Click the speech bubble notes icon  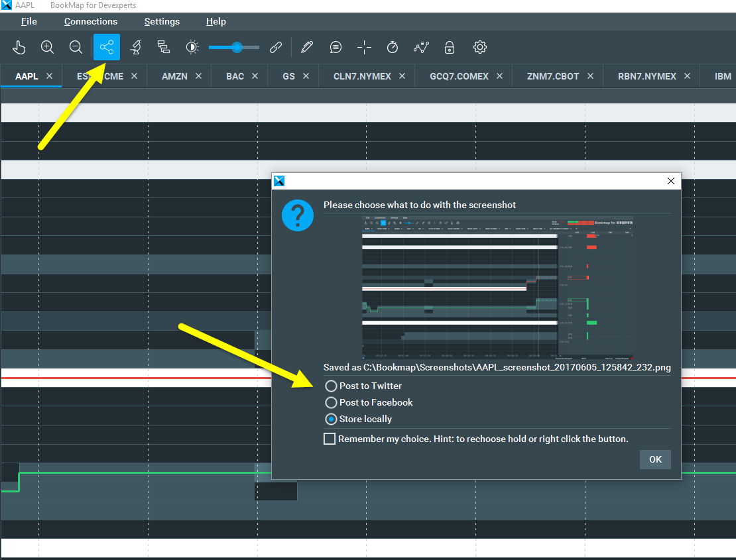point(336,47)
